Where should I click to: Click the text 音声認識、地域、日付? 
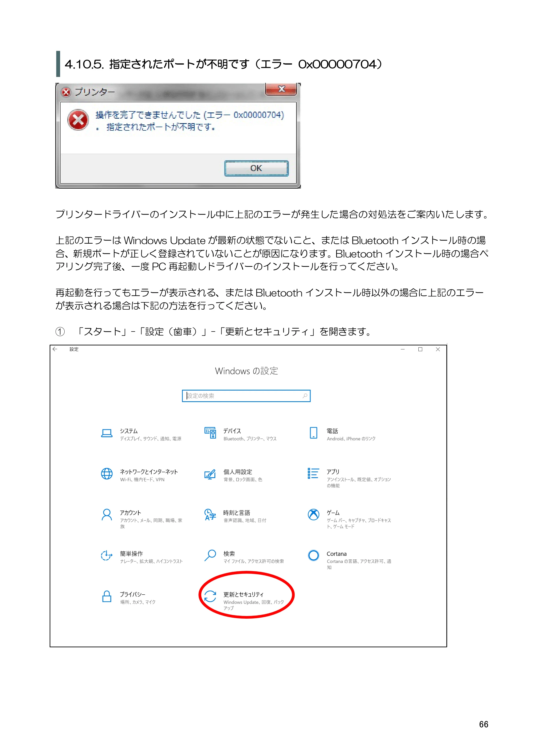point(245,521)
